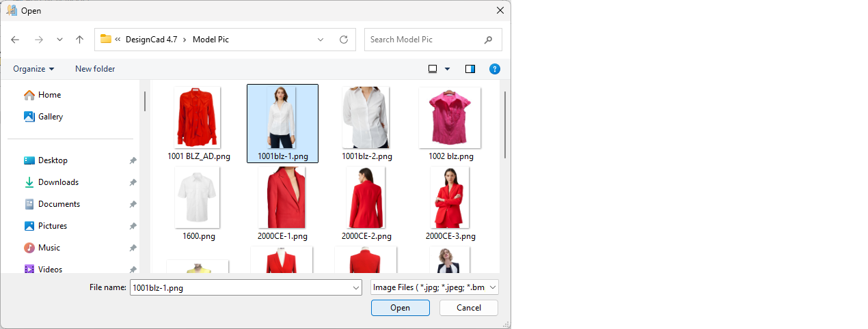Cancel the Open dialog
This screenshot has width=868, height=329.
[x=468, y=308]
